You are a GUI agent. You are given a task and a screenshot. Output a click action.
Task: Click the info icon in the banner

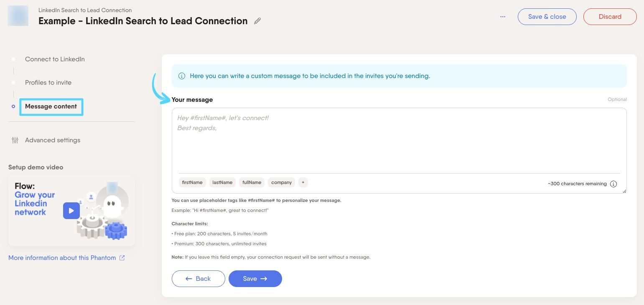[x=182, y=76]
